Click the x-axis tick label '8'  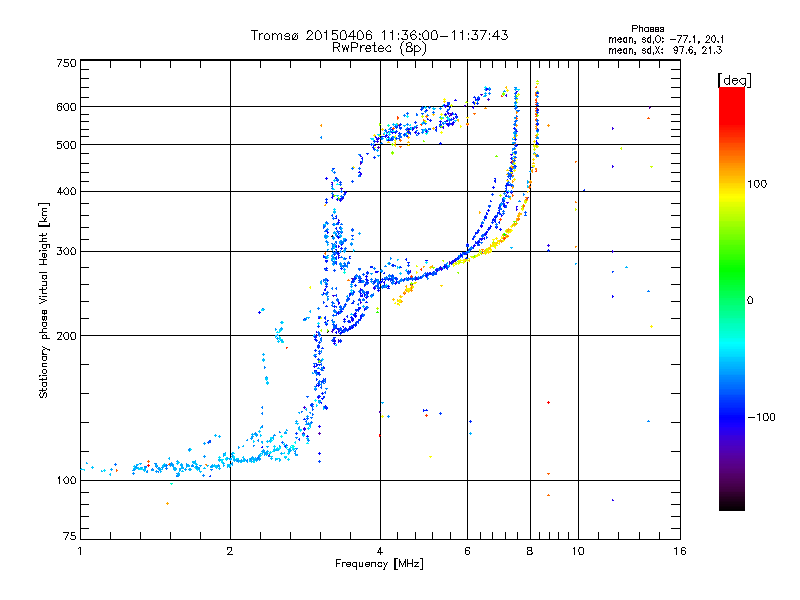[530, 551]
